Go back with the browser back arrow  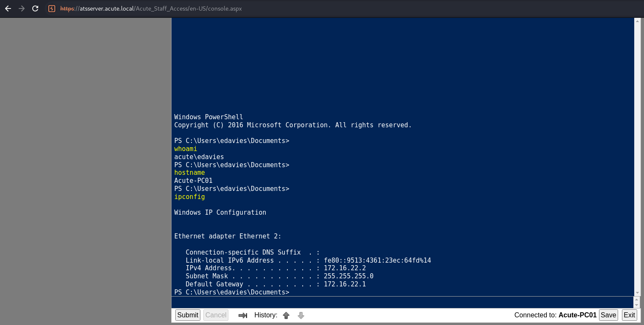[8, 8]
